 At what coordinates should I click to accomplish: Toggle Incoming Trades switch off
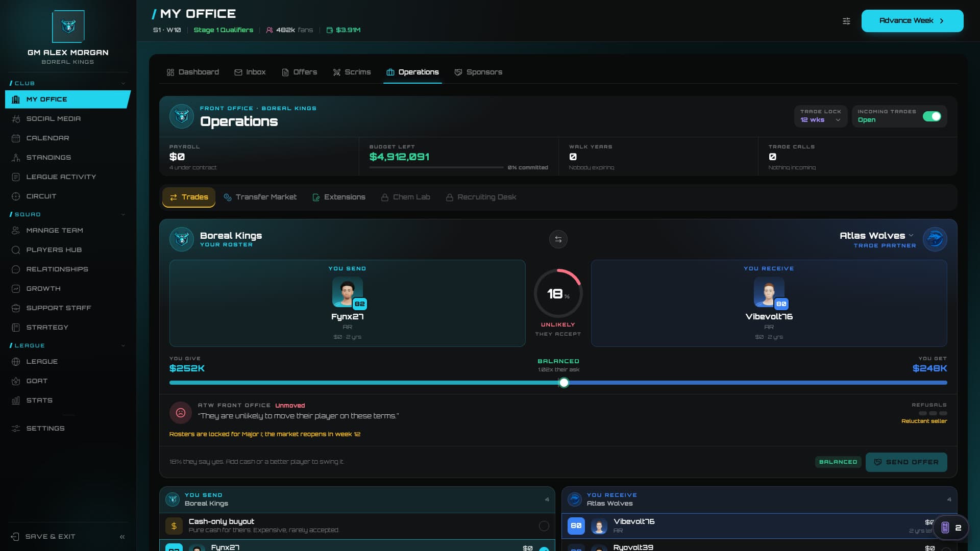[x=932, y=116]
